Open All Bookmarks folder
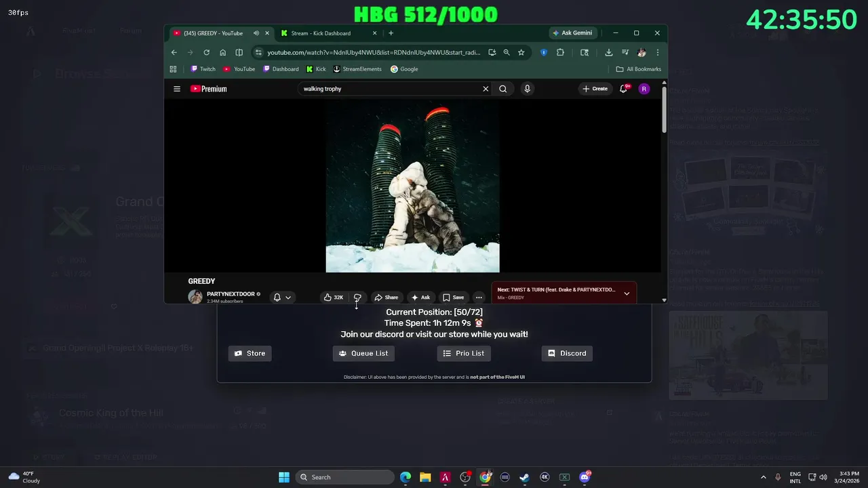The height and width of the screenshot is (488, 868). click(638, 69)
